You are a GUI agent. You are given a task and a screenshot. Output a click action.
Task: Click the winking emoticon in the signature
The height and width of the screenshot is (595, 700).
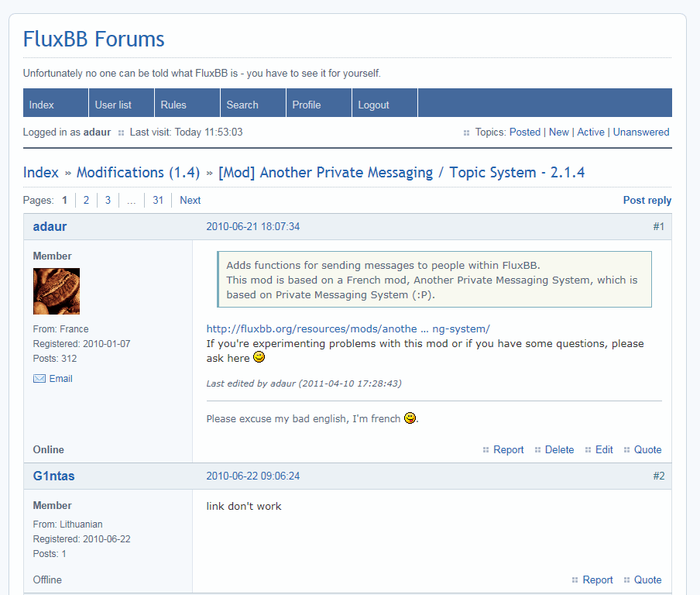410,418
